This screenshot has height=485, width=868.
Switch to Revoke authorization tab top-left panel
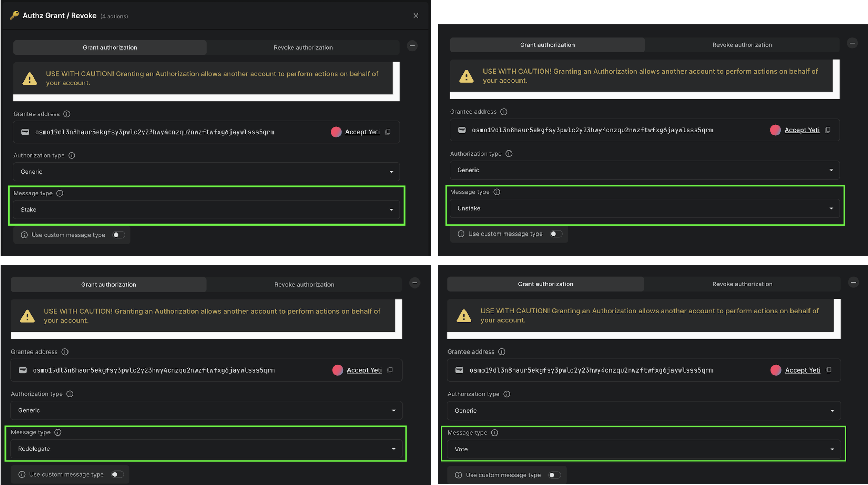pos(303,47)
